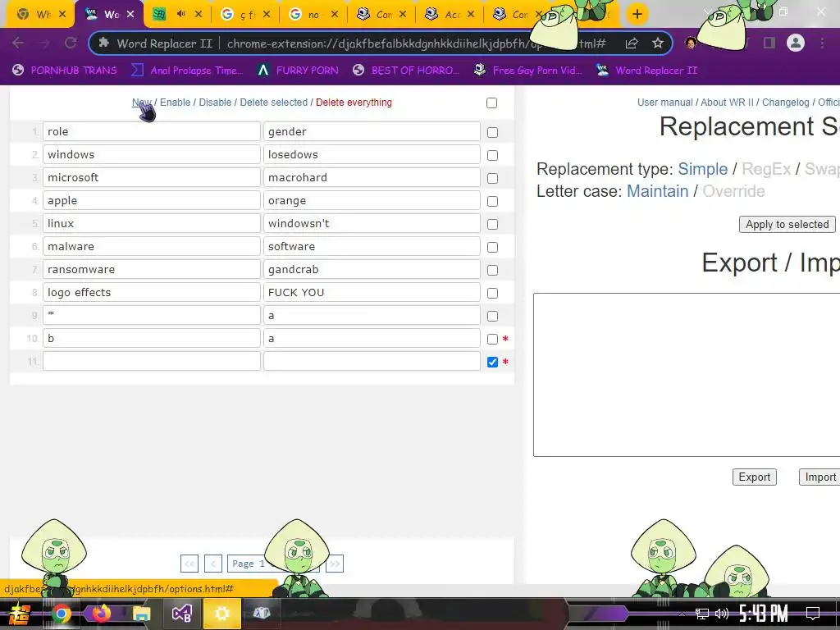Reload the page with refresh icon
The height and width of the screenshot is (630, 840).
[71, 43]
